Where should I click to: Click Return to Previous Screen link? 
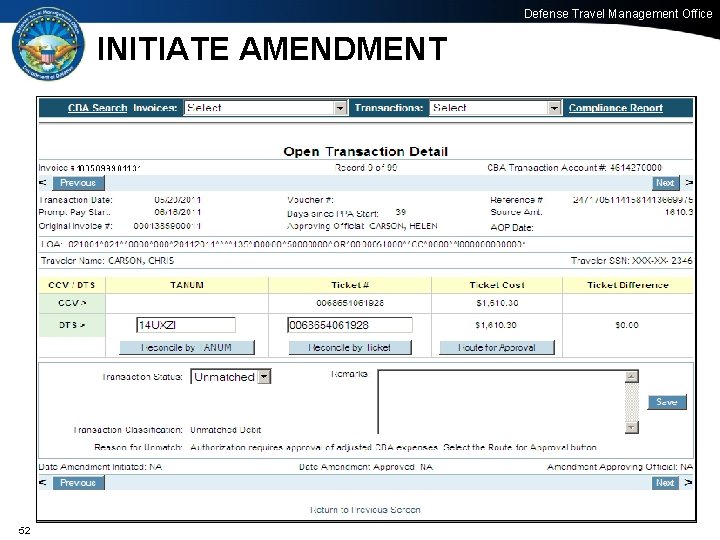(365, 510)
